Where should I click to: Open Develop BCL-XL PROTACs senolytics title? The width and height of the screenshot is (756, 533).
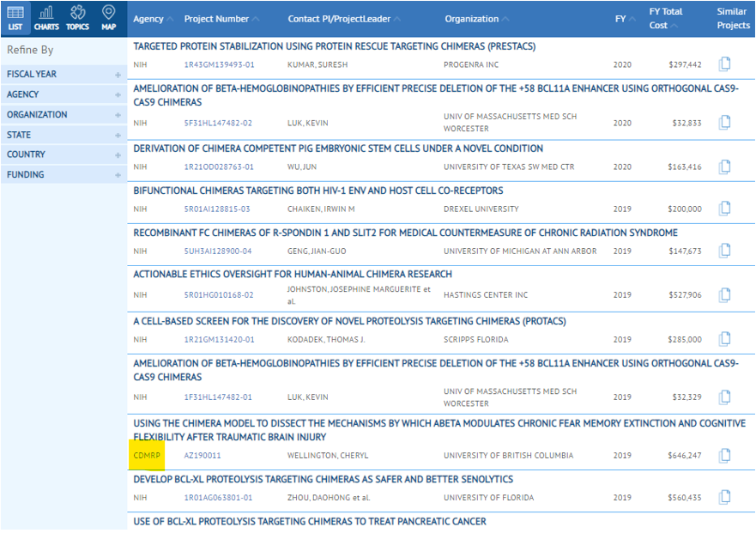click(323, 480)
